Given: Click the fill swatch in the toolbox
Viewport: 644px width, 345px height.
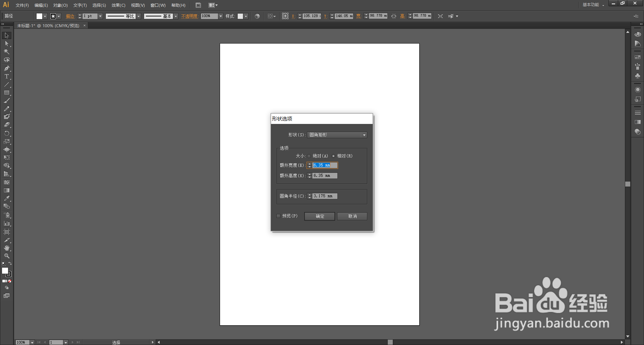Looking at the screenshot, I should [5, 271].
